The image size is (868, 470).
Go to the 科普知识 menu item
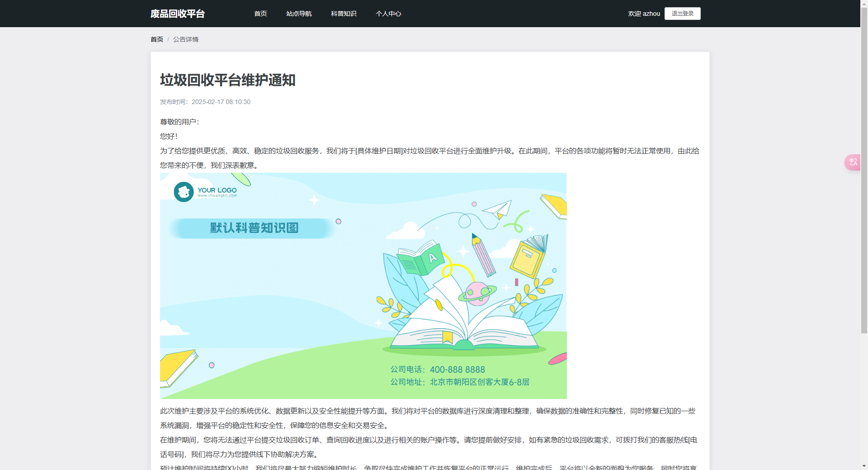(344, 14)
